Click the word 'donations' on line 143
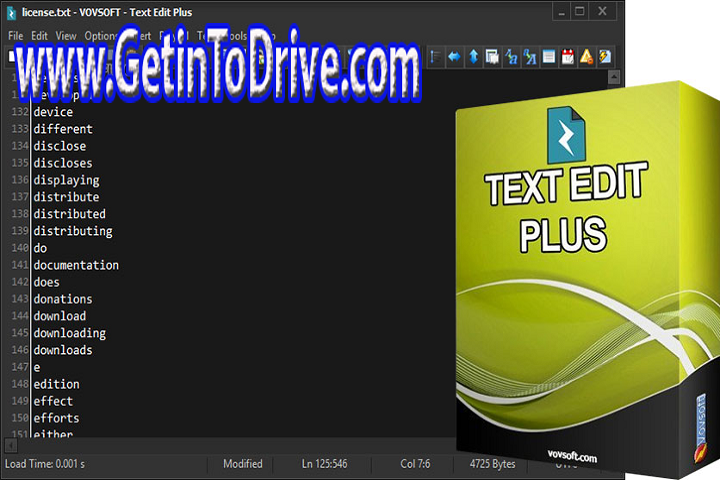This screenshot has width=720, height=480. click(63, 299)
